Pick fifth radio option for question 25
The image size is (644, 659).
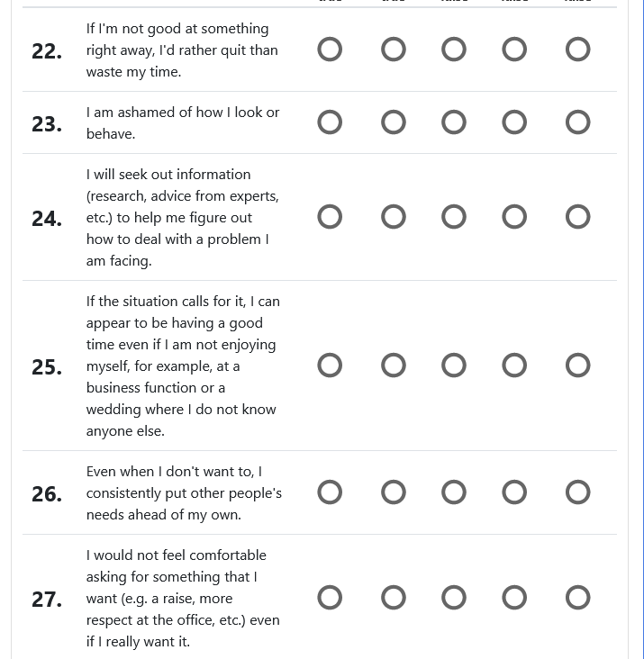[x=577, y=366]
